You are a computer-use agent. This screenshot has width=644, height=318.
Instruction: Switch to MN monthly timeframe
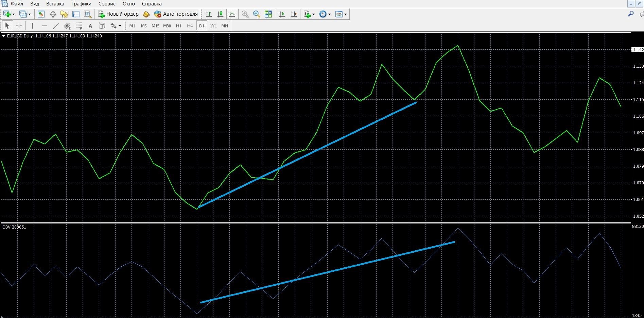click(x=225, y=26)
